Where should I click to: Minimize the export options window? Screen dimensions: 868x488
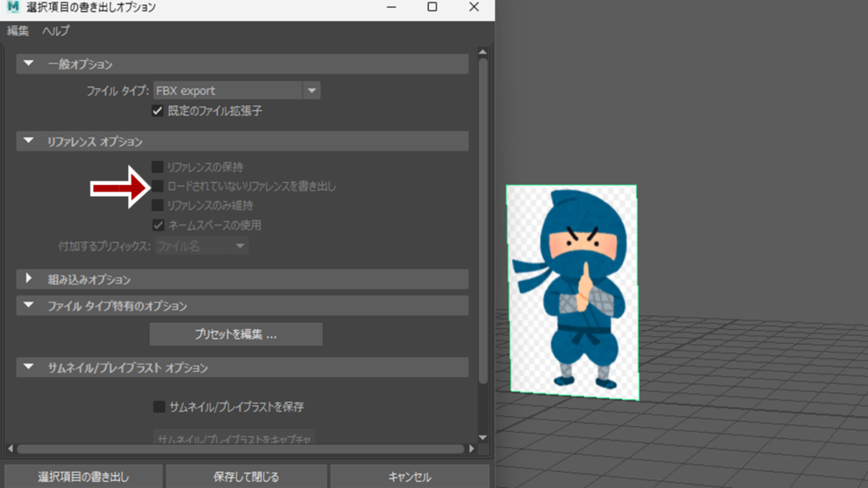tap(392, 7)
